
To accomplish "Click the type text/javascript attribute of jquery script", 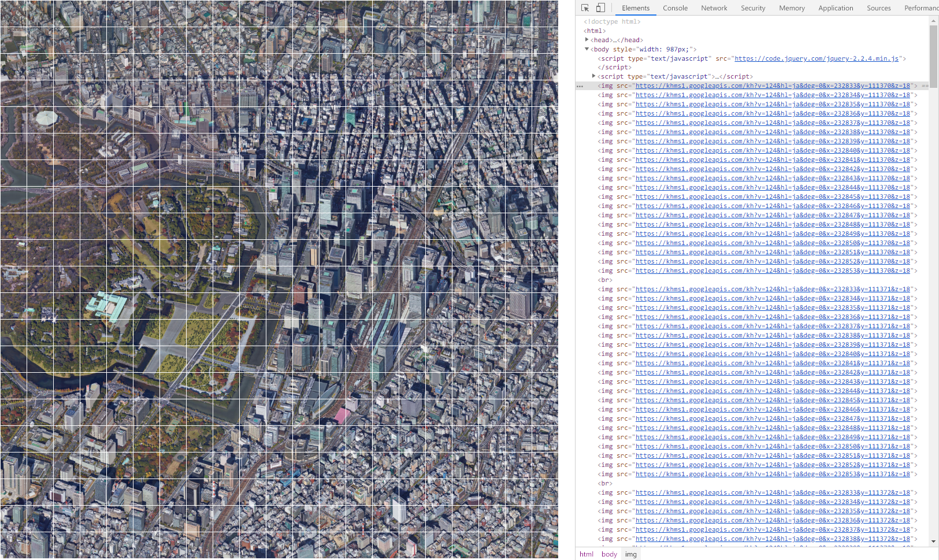I will click(x=669, y=58).
